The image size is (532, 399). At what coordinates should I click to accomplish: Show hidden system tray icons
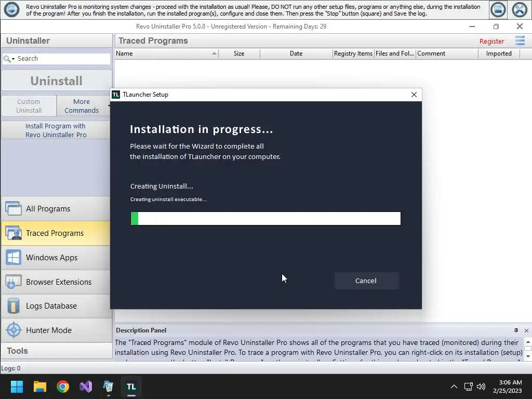coord(454,387)
